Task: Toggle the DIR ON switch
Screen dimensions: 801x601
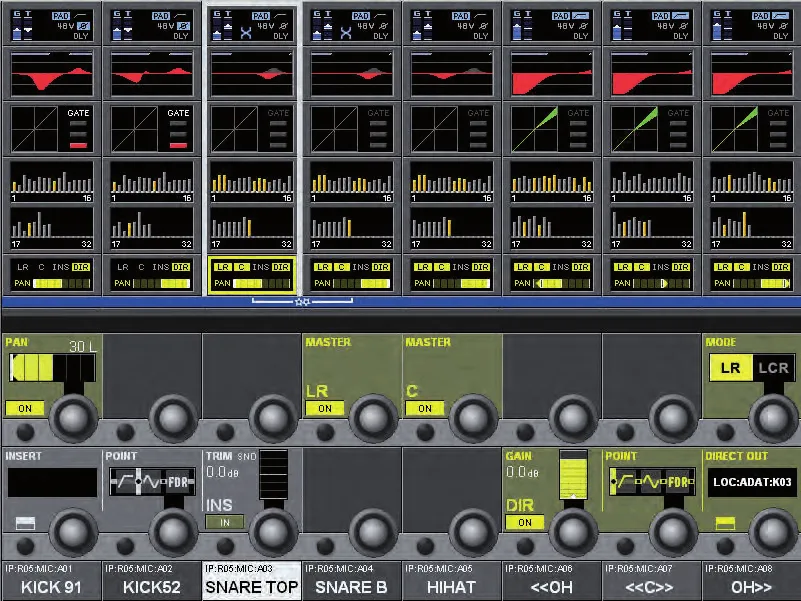Action: (x=525, y=522)
